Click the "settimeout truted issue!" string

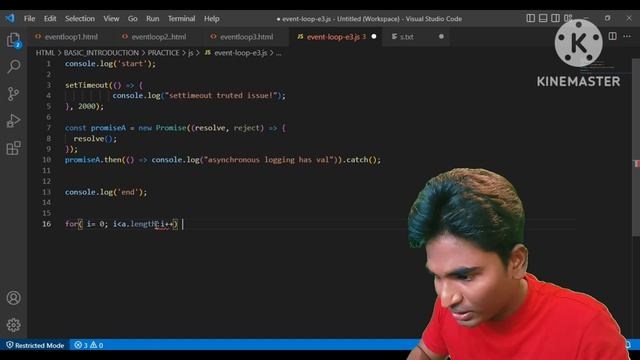point(220,96)
